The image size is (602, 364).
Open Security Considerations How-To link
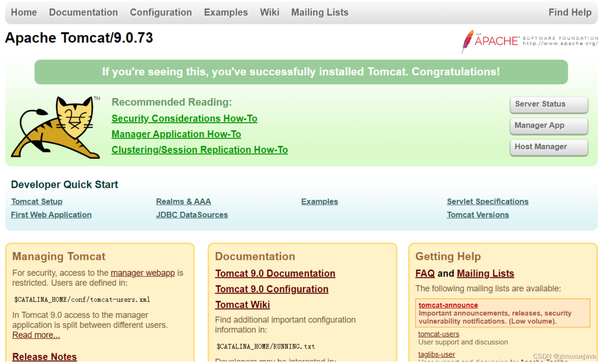[184, 119]
